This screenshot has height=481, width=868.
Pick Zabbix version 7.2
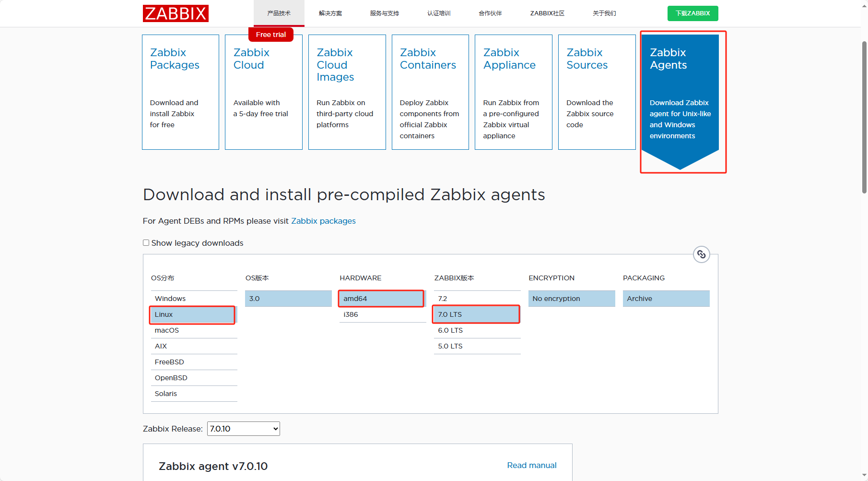(x=477, y=299)
